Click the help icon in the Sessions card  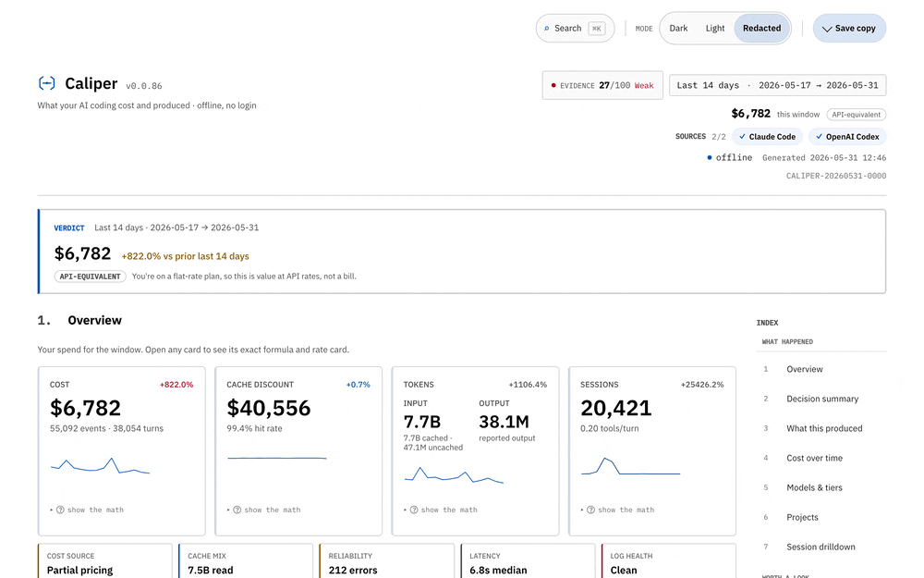(x=590, y=510)
